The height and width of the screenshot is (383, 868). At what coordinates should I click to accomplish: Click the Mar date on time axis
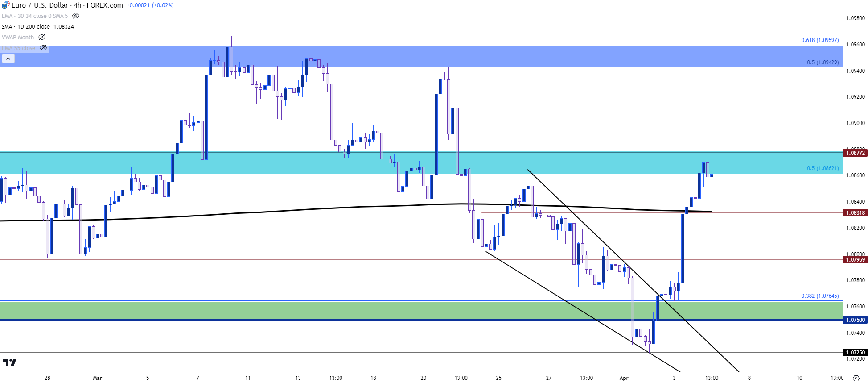coord(97,378)
